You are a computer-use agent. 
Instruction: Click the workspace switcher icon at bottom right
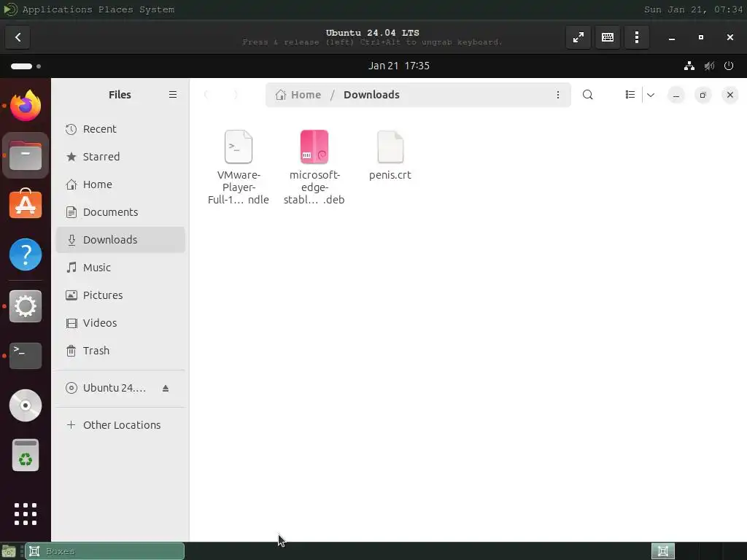point(662,551)
